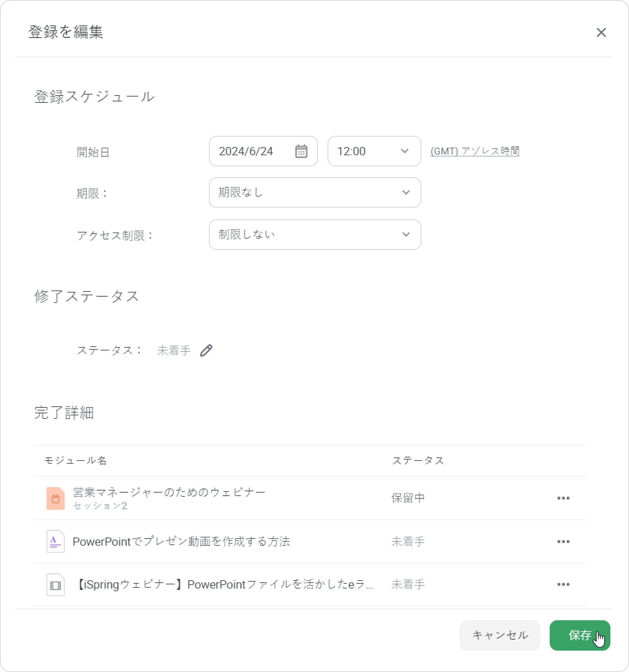Click the PowerPoint document module icon
The height and width of the screenshot is (672, 629).
(x=56, y=542)
